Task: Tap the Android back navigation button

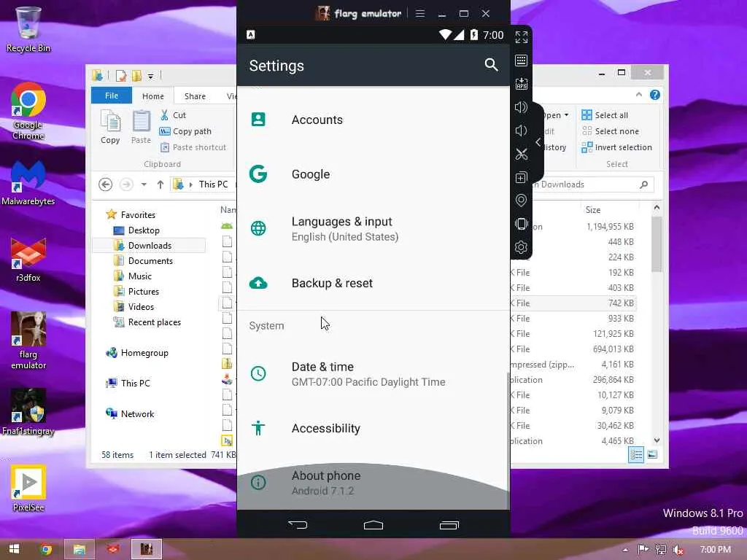Action: pos(298,525)
